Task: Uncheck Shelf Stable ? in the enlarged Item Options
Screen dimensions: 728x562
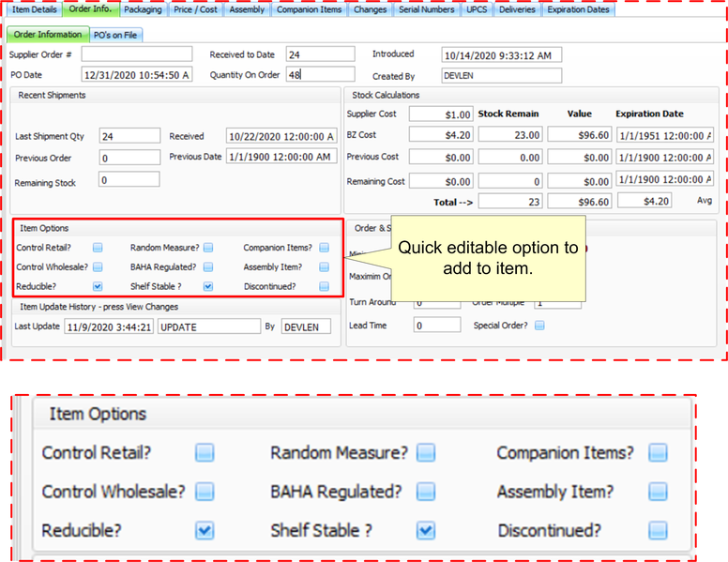Action: (x=426, y=530)
